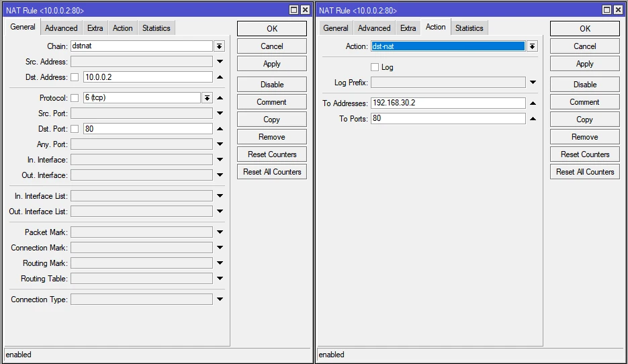This screenshot has width=628, height=364.
Task: Toggle the Dst. Address invert checkbox
Action: [75, 77]
